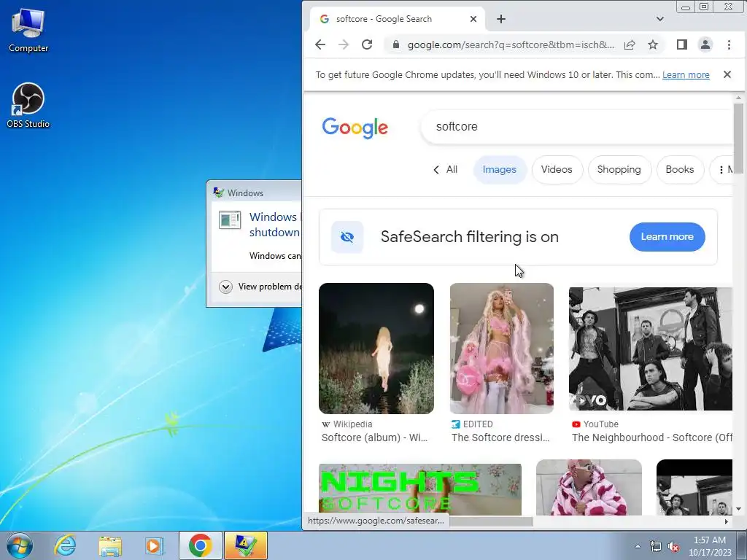Click The Softcore dressing title link
This screenshot has width=747, height=560.
tap(500, 437)
